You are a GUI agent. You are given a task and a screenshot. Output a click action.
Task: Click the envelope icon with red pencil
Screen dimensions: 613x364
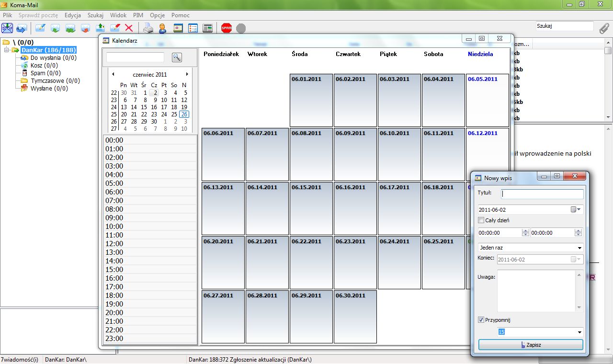115,28
